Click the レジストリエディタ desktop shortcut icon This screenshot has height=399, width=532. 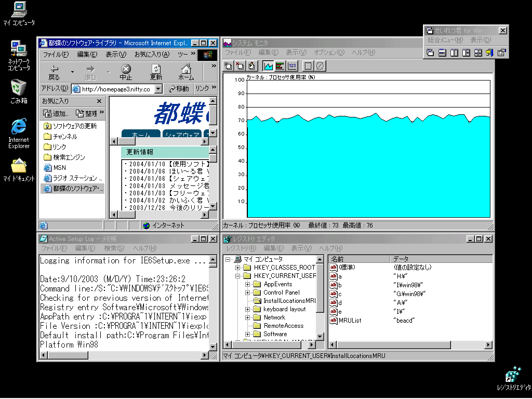point(514,379)
